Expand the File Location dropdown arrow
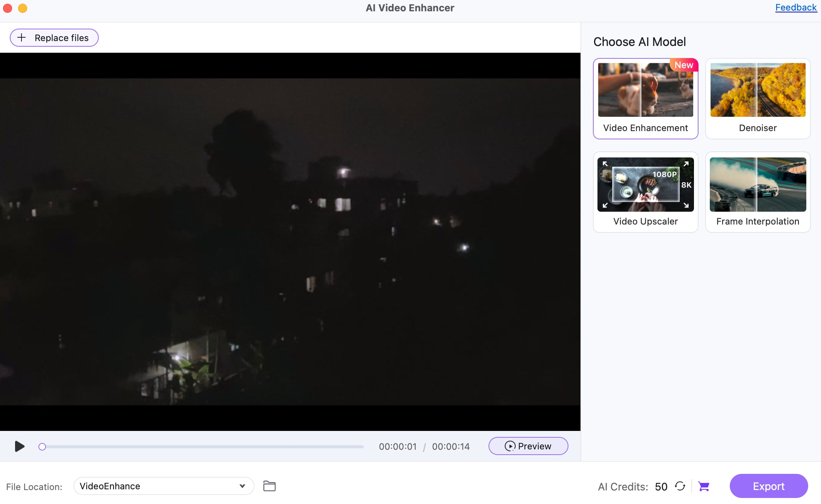The height and width of the screenshot is (504, 821). (x=242, y=486)
